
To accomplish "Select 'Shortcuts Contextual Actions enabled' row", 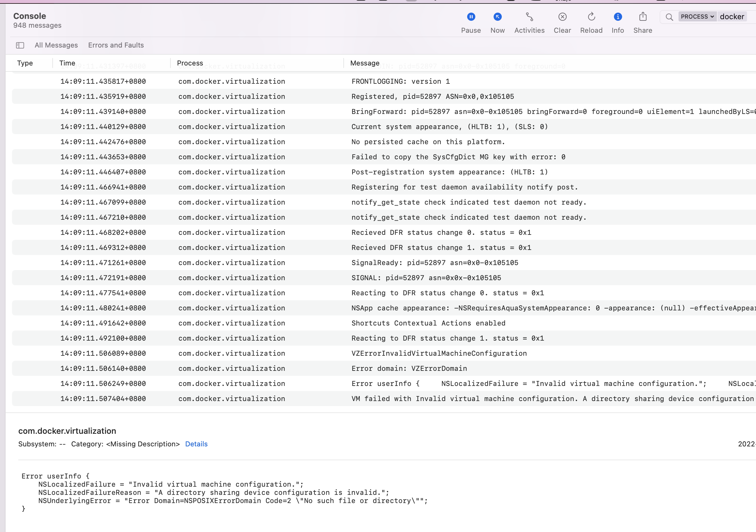I will pyautogui.click(x=384, y=323).
